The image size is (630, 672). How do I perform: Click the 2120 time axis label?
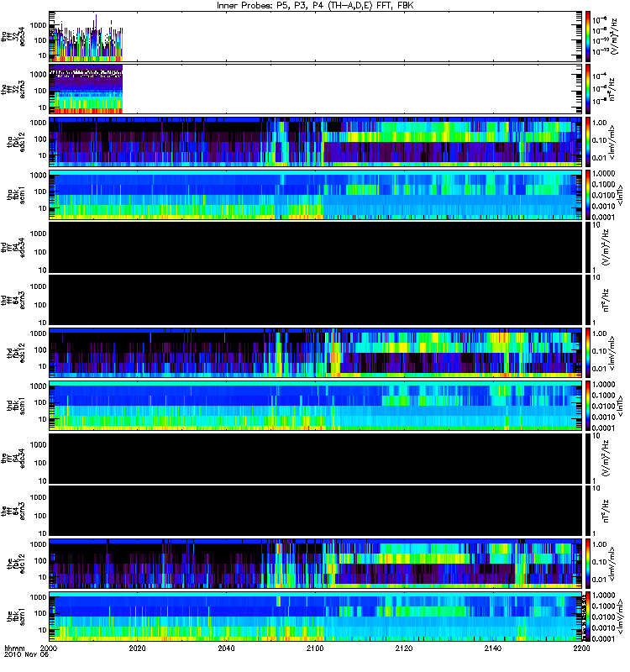coord(404,648)
